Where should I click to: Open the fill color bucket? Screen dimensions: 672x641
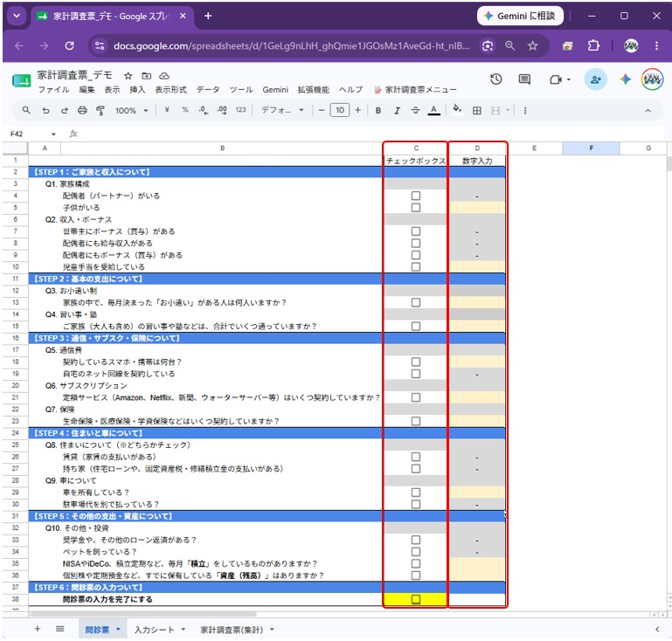pyautogui.click(x=457, y=110)
